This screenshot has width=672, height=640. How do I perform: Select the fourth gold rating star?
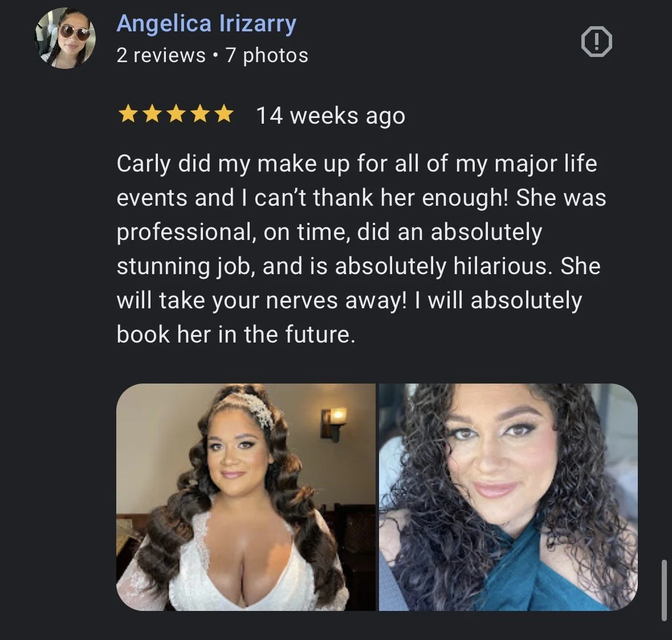199,115
